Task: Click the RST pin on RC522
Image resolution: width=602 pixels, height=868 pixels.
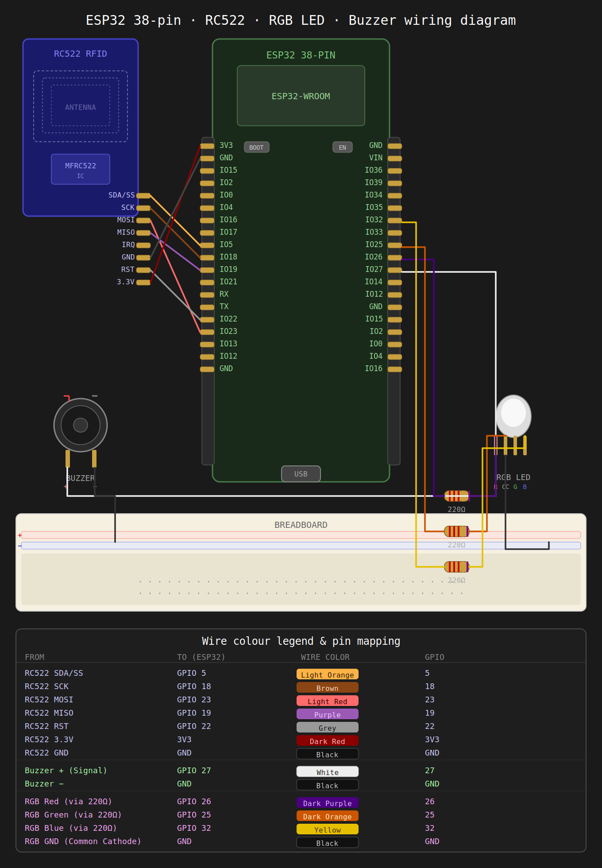Action: point(143,270)
